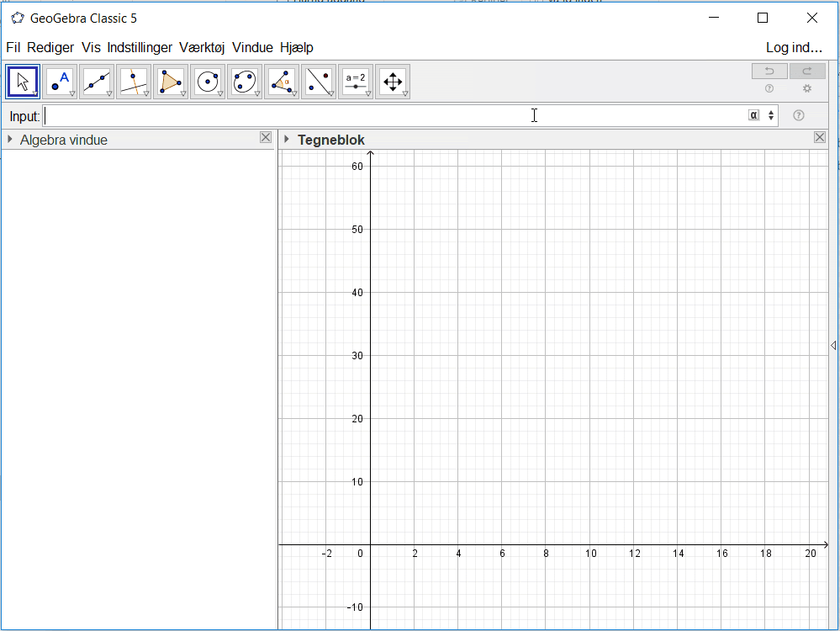Select the Polygon tool
This screenshot has width=840, height=631.
[x=171, y=82]
